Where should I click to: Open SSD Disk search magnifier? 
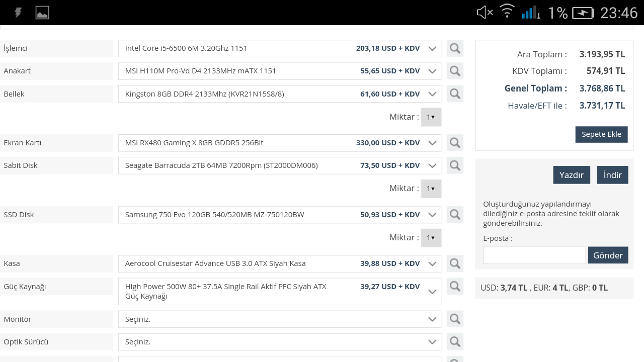click(455, 215)
